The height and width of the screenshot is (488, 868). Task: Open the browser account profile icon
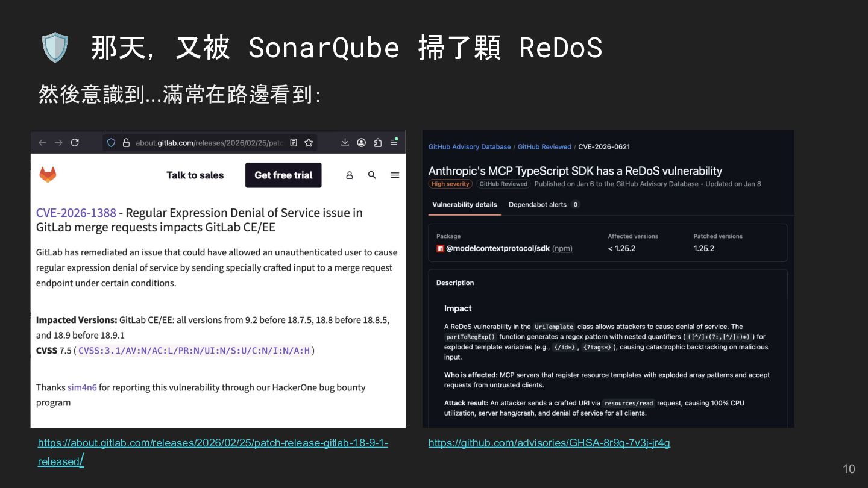(362, 143)
